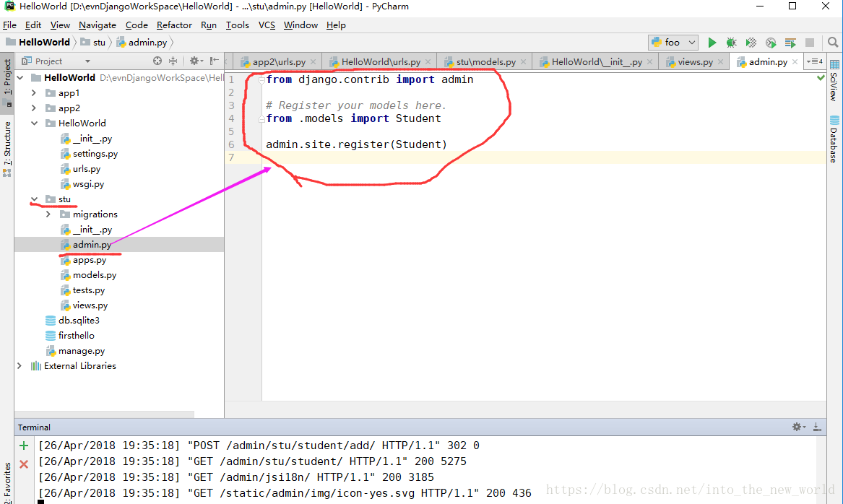Show hidden editor tabs list dropdown
This screenshot has height=504, width=843.
tap(815, 61)
